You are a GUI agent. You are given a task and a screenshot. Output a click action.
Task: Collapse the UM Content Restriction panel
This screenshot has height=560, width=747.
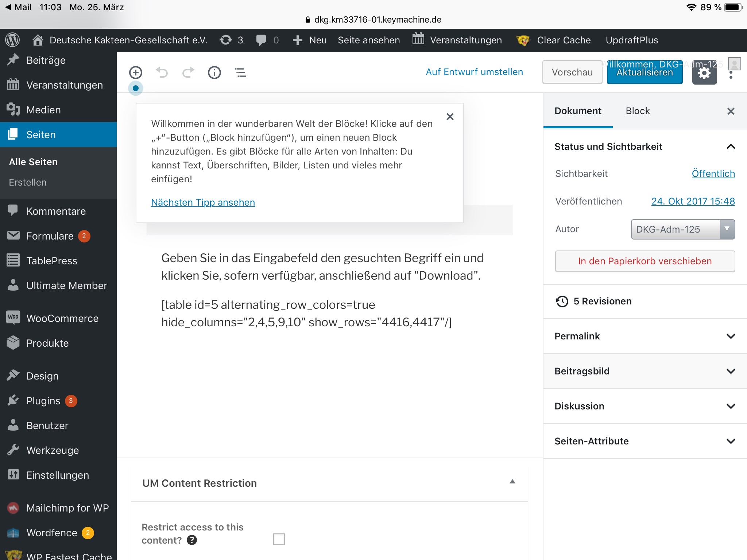pos(512,482)
